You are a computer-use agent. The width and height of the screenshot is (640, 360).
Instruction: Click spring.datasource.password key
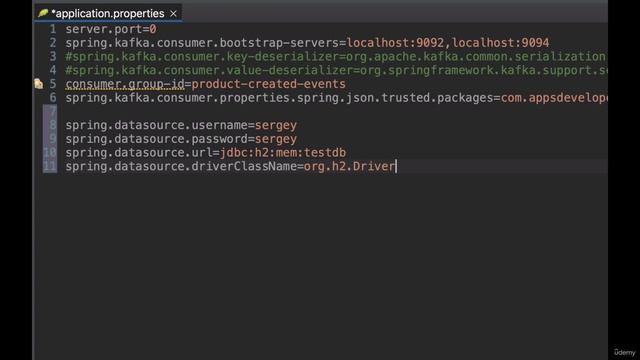[x=157, y=139]
